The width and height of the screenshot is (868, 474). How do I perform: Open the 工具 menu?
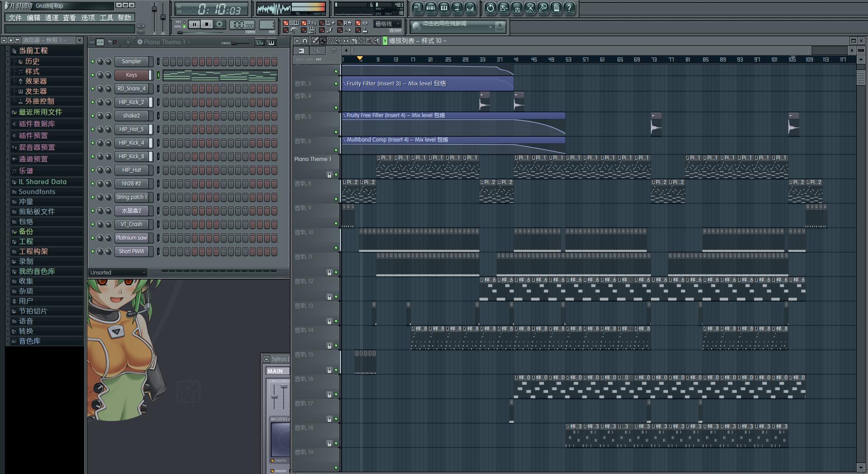click(x=106, y=18)
